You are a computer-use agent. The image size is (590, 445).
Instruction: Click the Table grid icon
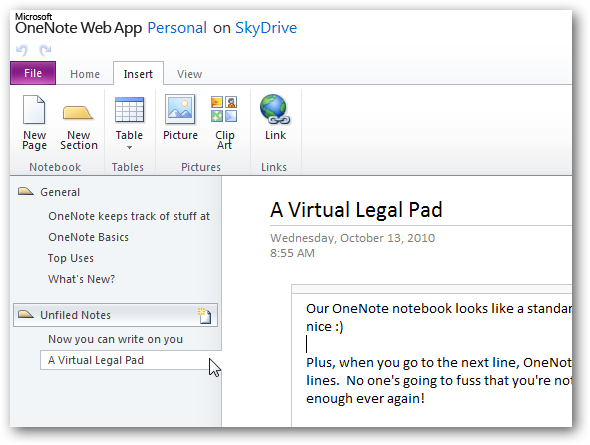point(129,110)
